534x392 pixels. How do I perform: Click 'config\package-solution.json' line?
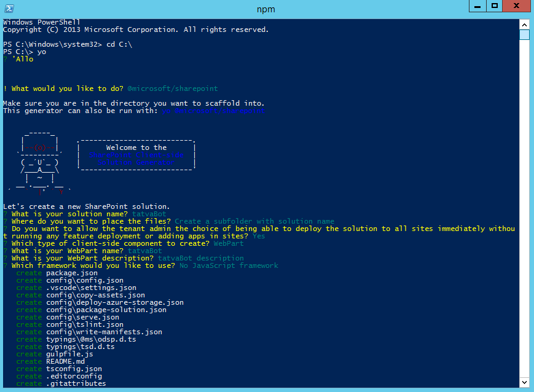[106, 310]
